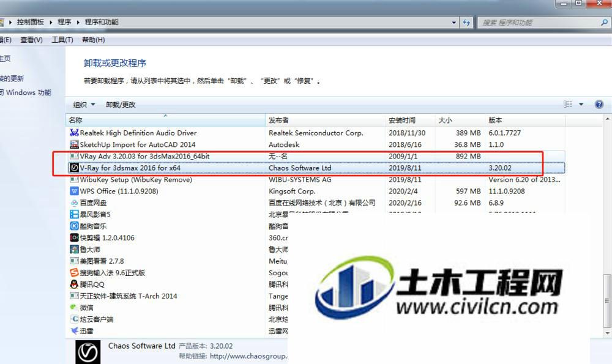Expand the arrow after 控制面板 breadcrumb

coord(51,22)
